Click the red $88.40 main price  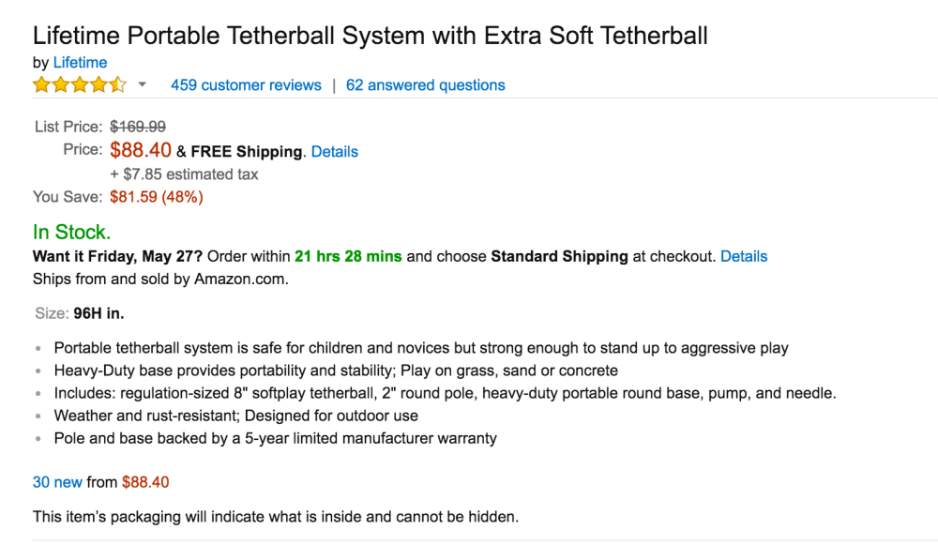141,150
